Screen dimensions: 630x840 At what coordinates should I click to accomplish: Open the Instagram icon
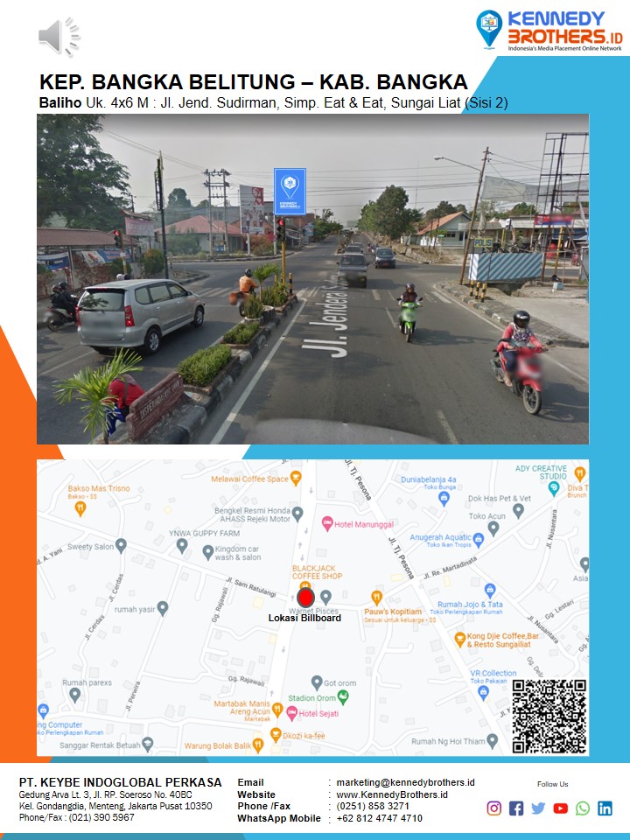493,808
